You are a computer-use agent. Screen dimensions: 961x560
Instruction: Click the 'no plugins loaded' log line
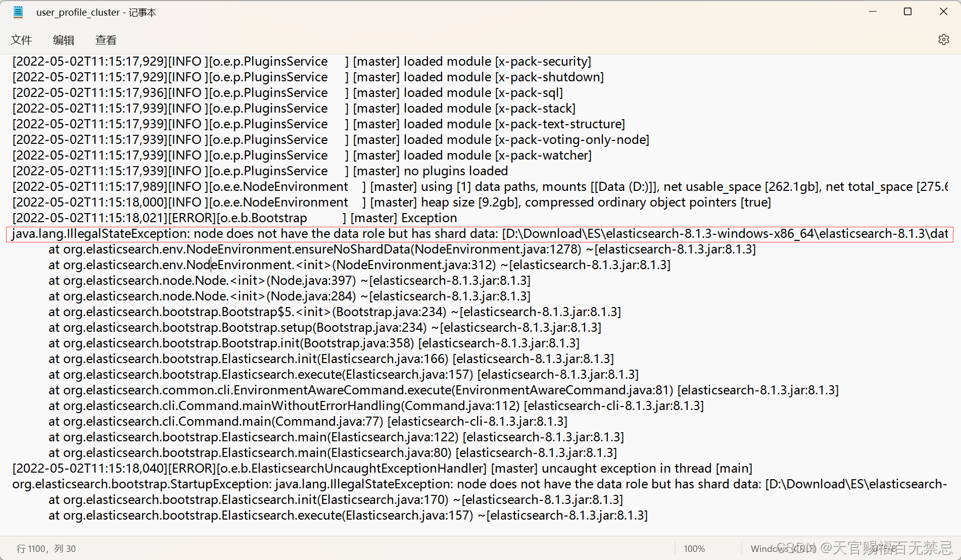coord(260,171)
